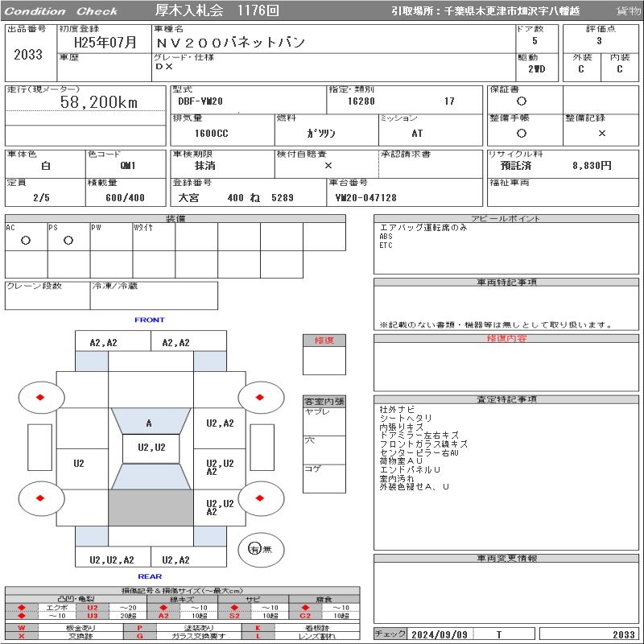Click the capacity value 2/5

[42, 198]
